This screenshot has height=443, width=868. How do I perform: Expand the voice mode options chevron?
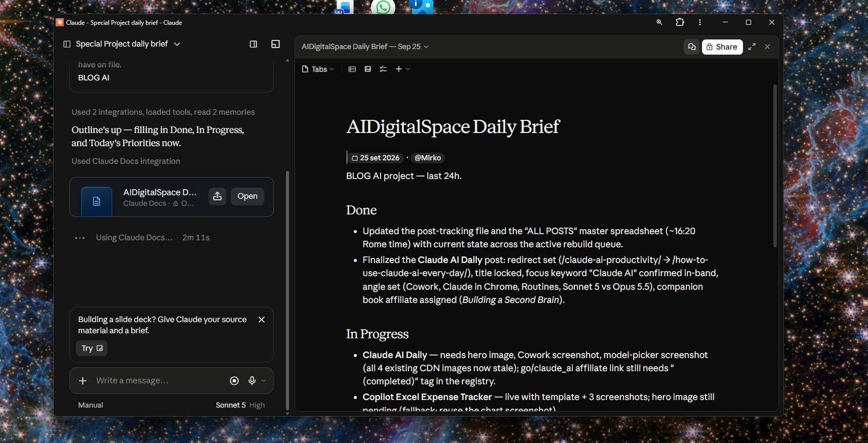[264, 381]
